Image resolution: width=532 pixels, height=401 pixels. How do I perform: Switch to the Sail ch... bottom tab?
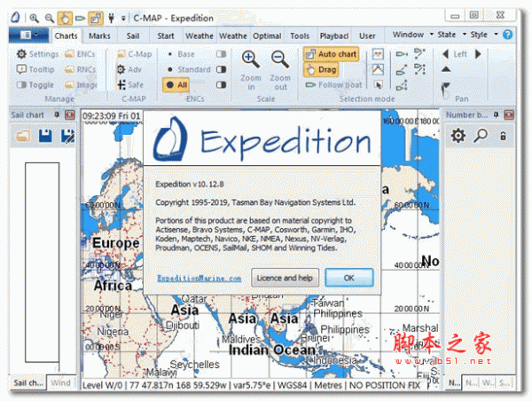(28, 383)
